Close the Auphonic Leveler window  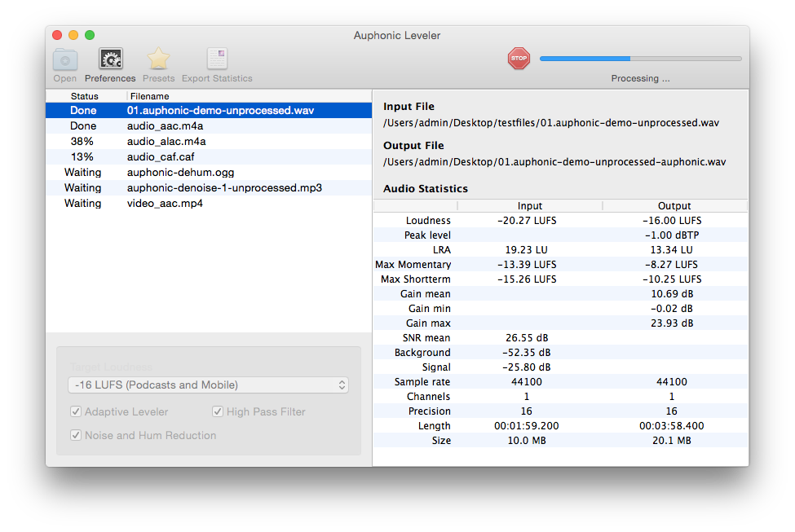[x=57, y=35]
